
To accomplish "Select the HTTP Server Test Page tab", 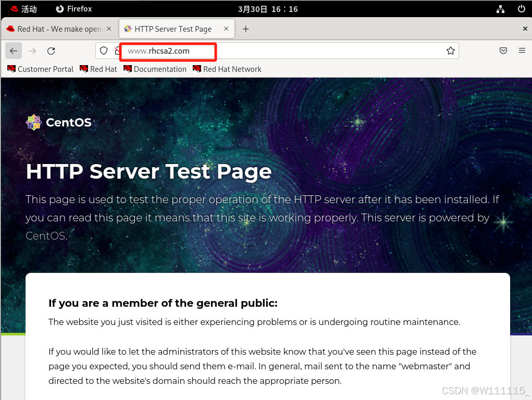I will [177, 29].
